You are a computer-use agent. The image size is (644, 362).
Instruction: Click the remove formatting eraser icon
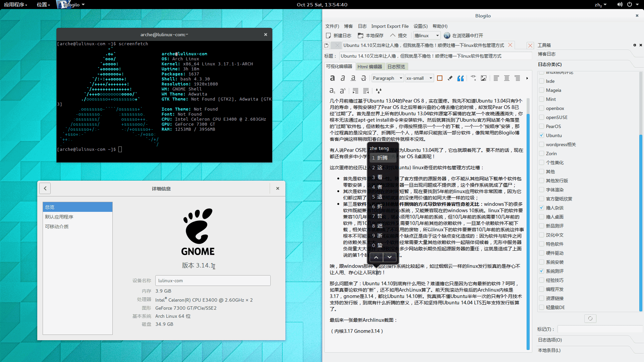point(450,78)
